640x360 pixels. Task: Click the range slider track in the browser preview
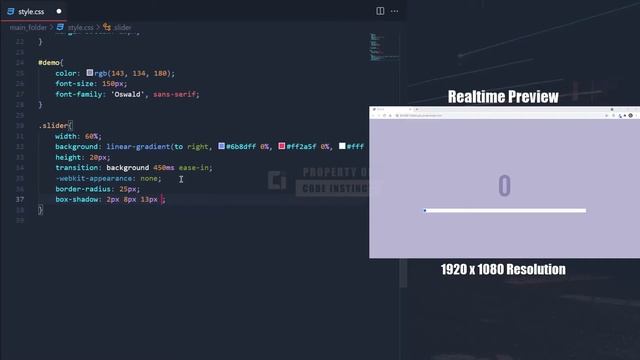[505, 211]
